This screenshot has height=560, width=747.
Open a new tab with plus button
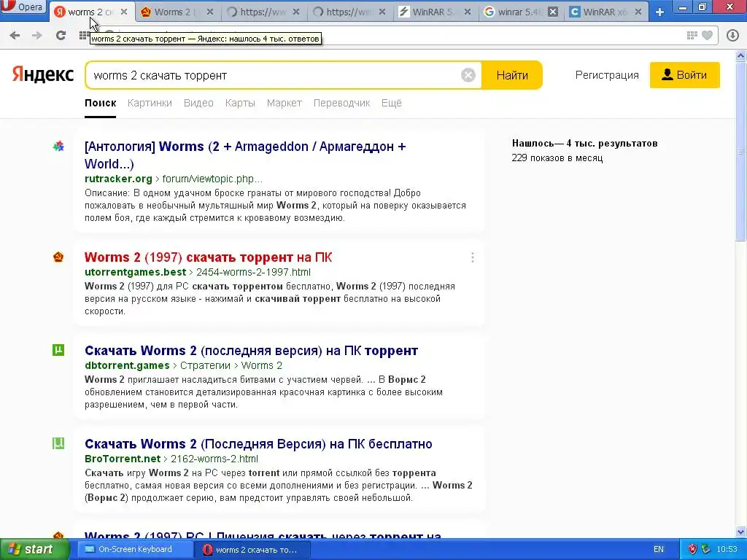(659, 12)
